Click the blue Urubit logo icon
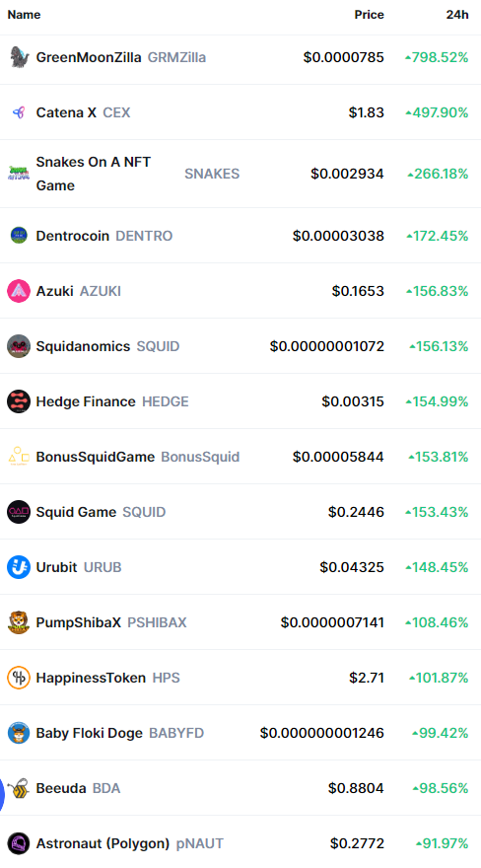The height and width of the screenshot is (868, 481). click(x=19, y=567)
